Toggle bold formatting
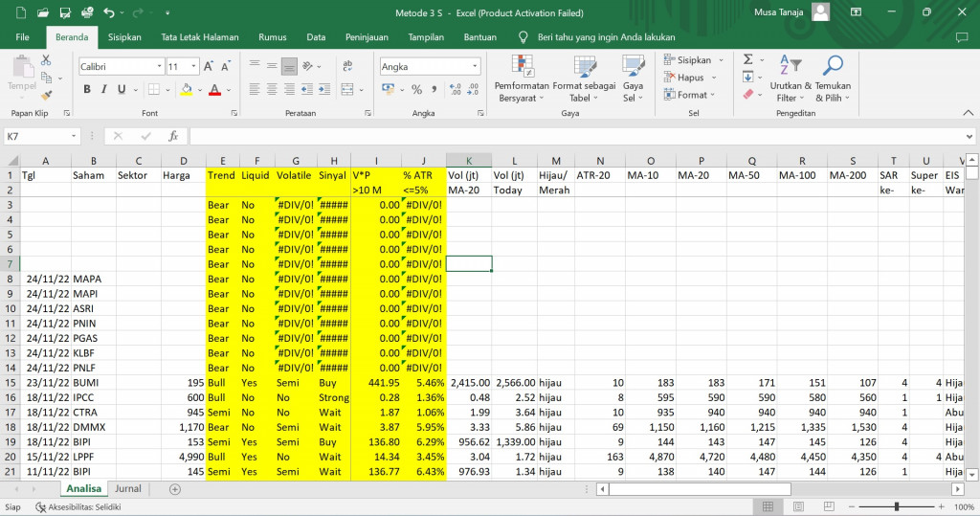Screen dimensions: 980x516 (x=87, y=90)
